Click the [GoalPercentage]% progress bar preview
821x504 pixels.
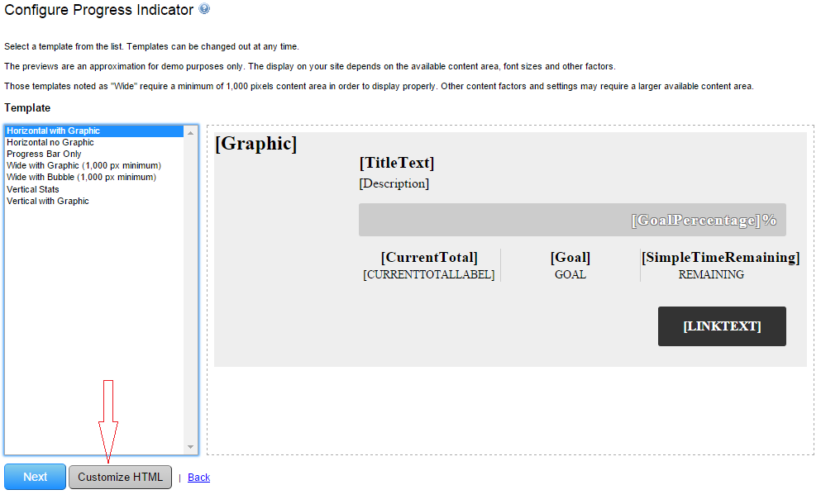pyautogui.click(x=570, y=219)
